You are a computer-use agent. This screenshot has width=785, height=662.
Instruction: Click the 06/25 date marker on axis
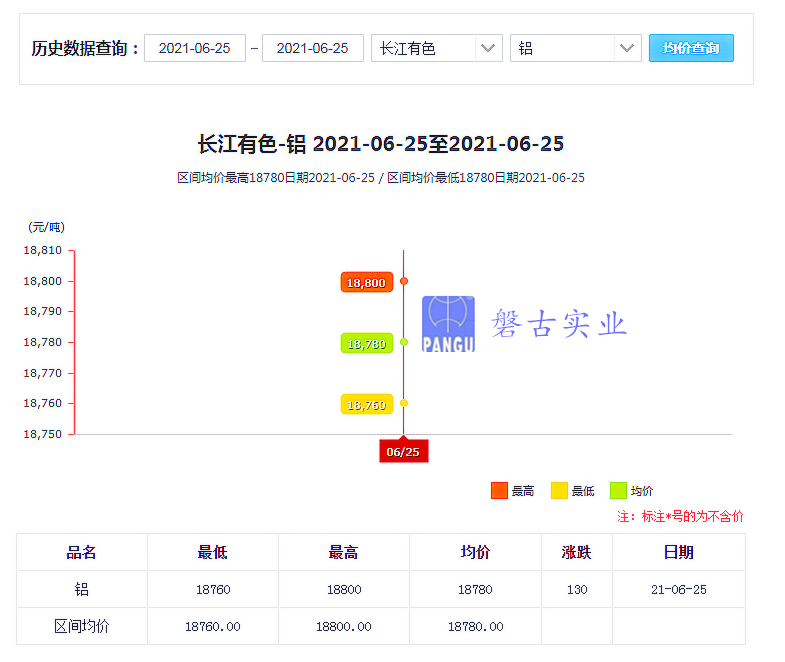coord(403,451)
